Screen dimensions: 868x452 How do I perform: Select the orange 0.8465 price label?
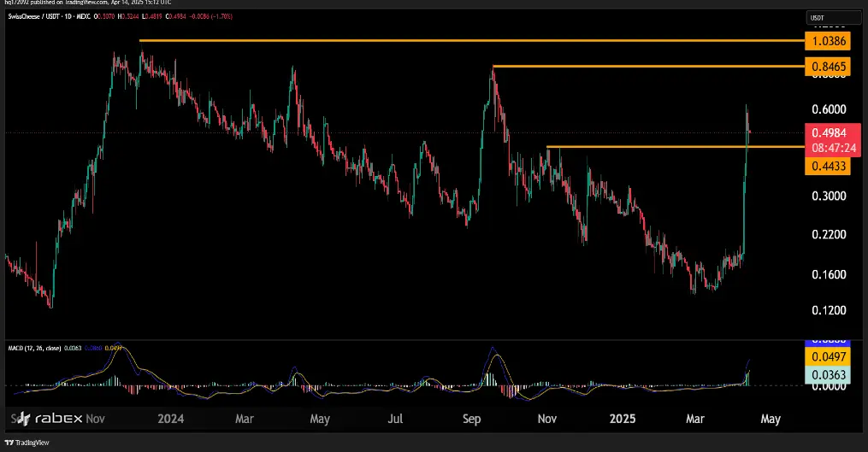pyautogui.click(x=827, y=67)
